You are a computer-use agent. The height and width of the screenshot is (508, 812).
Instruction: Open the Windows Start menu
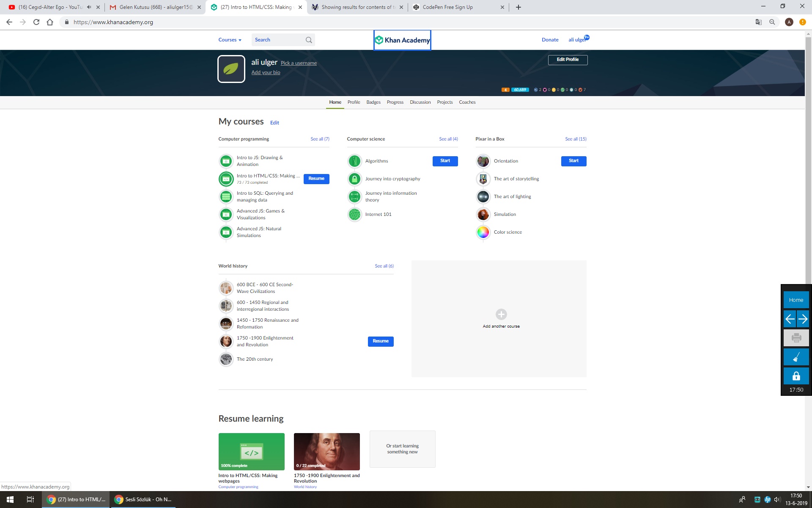[10, 500]
